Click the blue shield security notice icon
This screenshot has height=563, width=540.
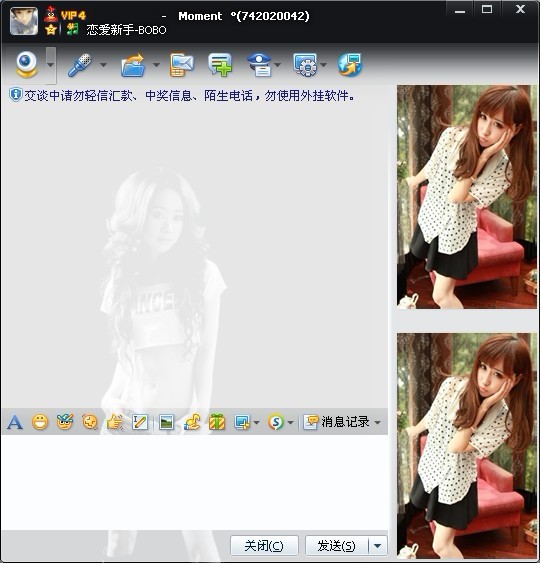[16, 95]
